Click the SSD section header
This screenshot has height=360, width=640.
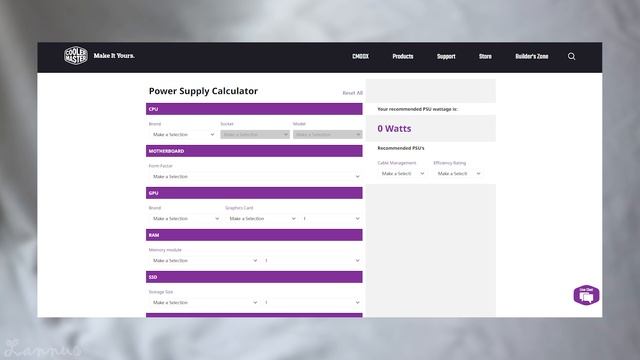pos(254,277)
